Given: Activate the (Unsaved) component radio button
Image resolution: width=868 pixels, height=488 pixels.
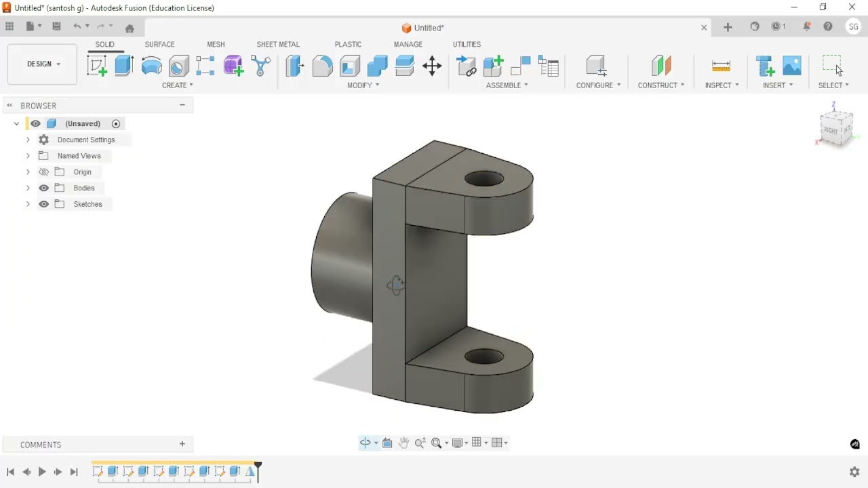Looking at the screenshot, I should point(116,123).
